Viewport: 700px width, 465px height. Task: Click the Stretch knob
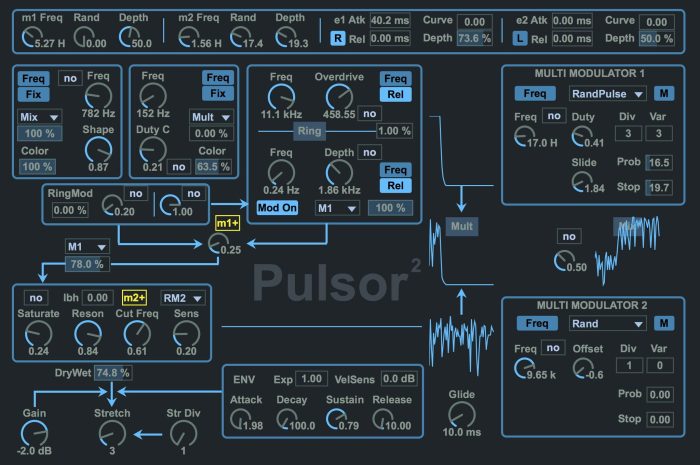tap(112, 433)
